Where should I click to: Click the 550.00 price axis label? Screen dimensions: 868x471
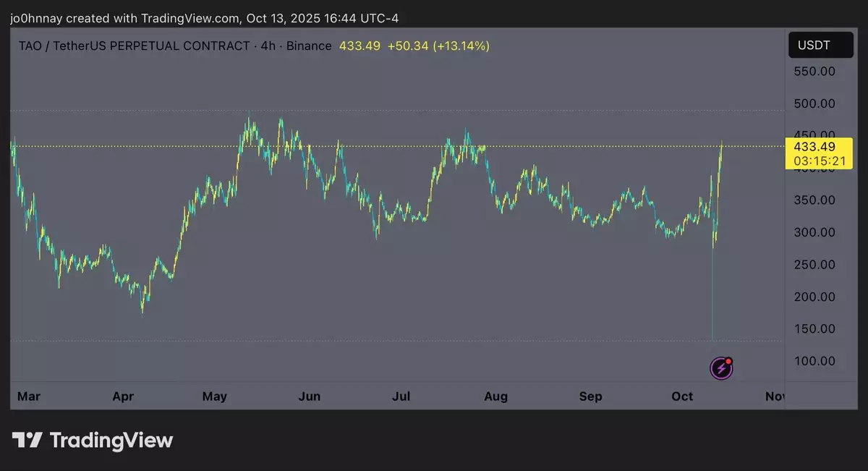point(814,72)
